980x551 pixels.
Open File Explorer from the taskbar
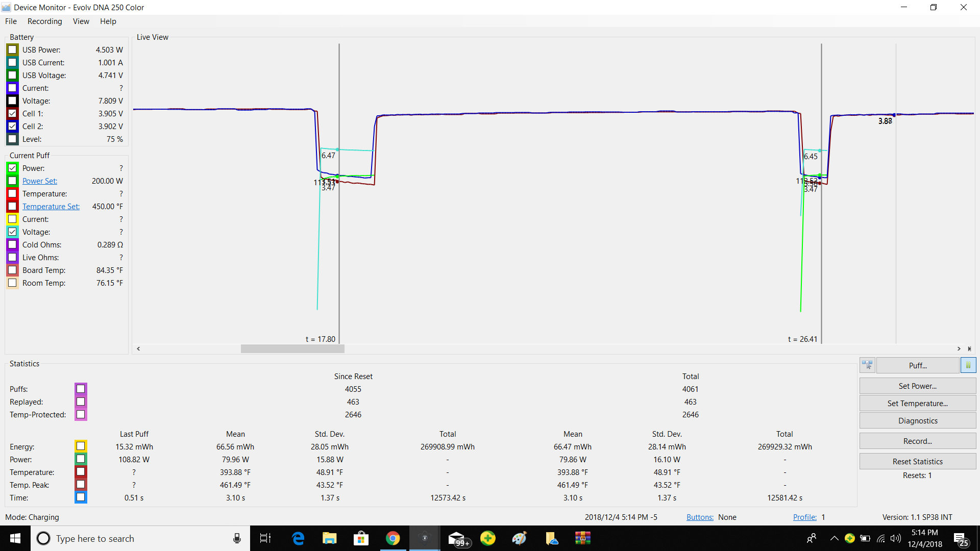pyautogui.click(x=329, y=538)
